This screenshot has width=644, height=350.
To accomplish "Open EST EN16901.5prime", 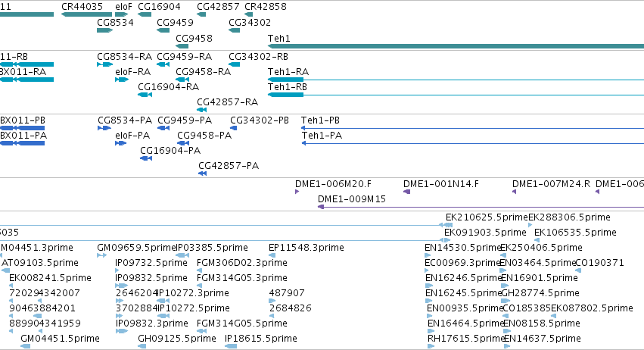I will point(540,278).
